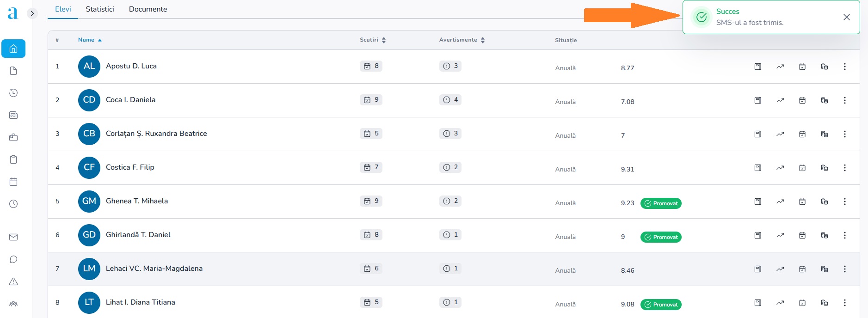Open the chat bubble sidebar icon
This screenshot has height=318, width=868.
coord(13,259)
